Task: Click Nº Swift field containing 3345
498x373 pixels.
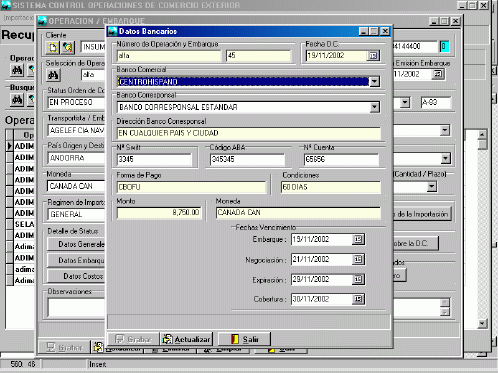Action: (x=154, y=159)
